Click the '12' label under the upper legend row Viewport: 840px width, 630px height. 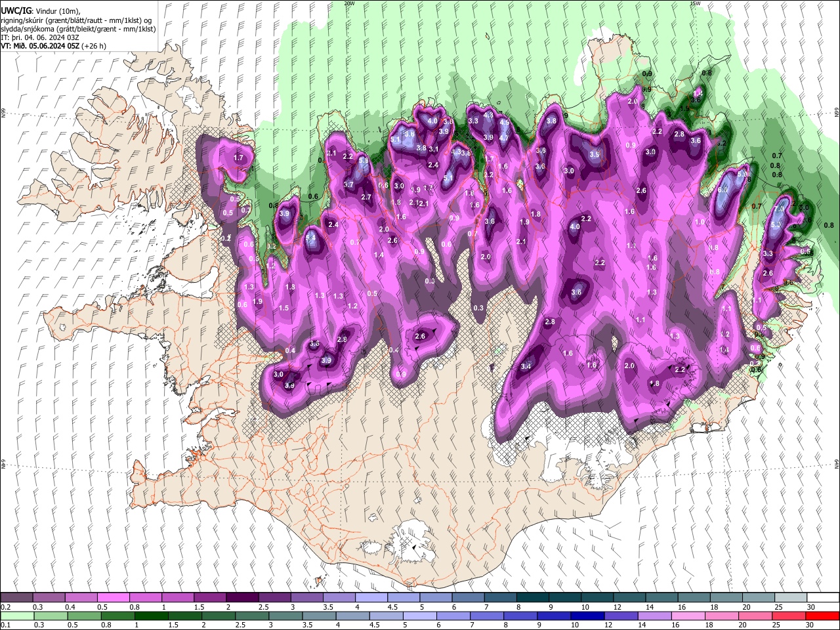(617, 607)
